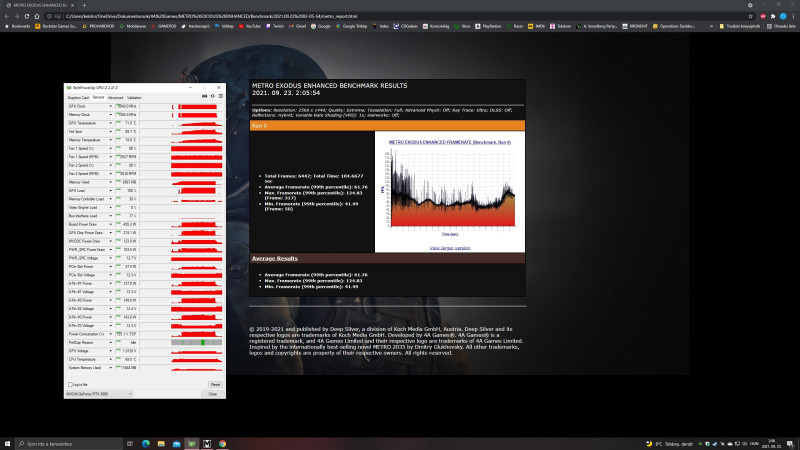Open Windows Start menu

(7, 444)
